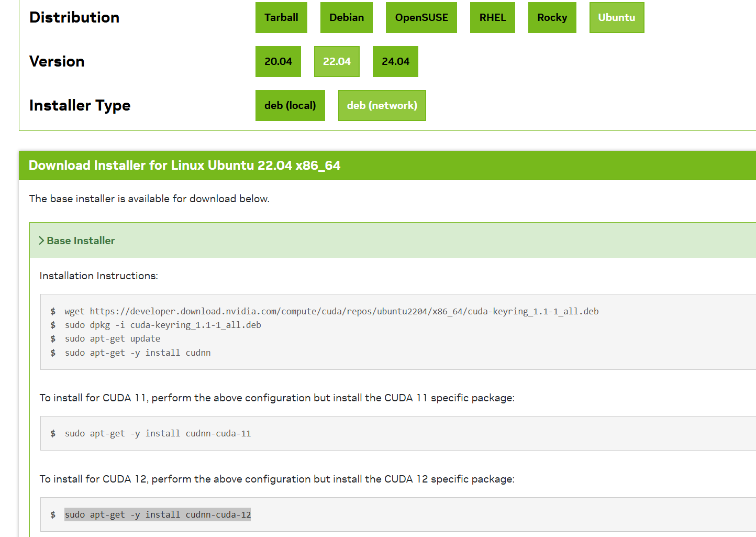Pick the OpenSUSE distribution button

coord(421,17)
